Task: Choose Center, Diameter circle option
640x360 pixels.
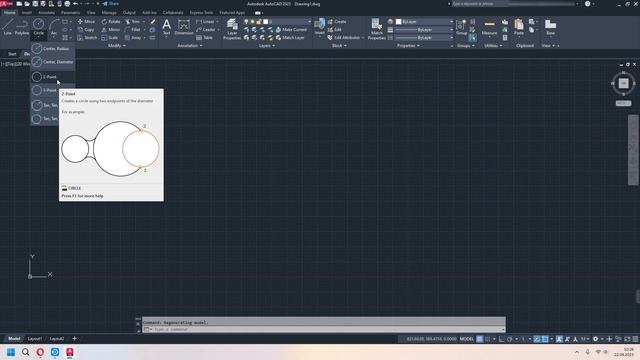Action: click(52, 62)
